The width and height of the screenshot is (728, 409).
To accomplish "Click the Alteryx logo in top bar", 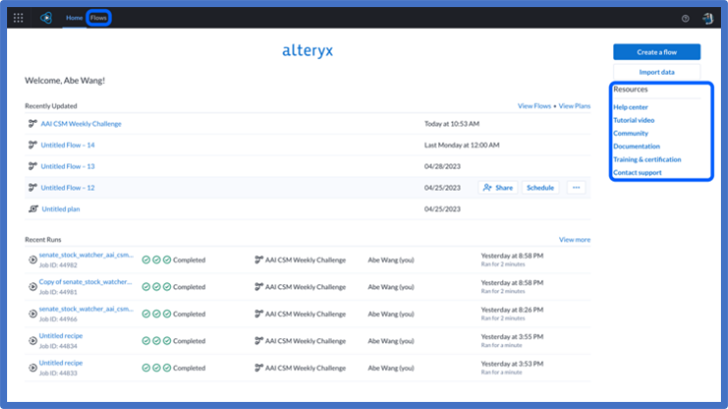I will point(46,18).
